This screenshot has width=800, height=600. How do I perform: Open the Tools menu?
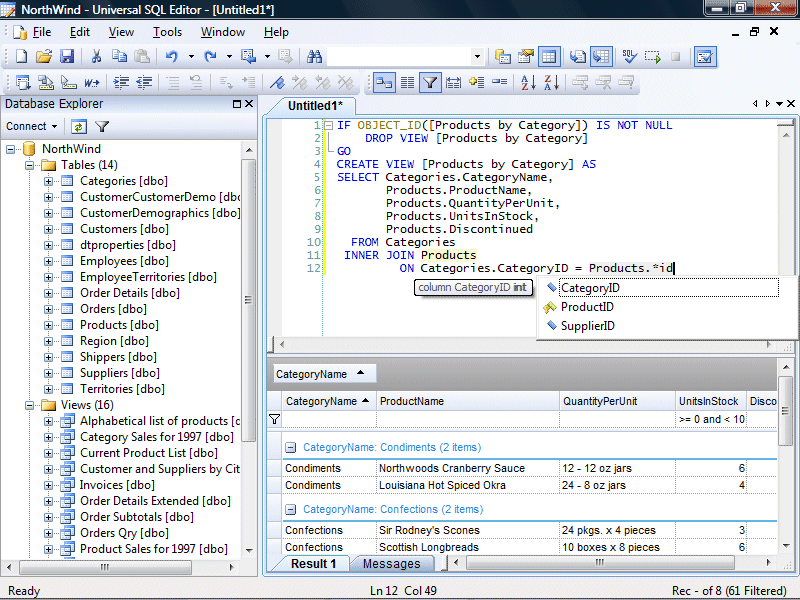167,32
